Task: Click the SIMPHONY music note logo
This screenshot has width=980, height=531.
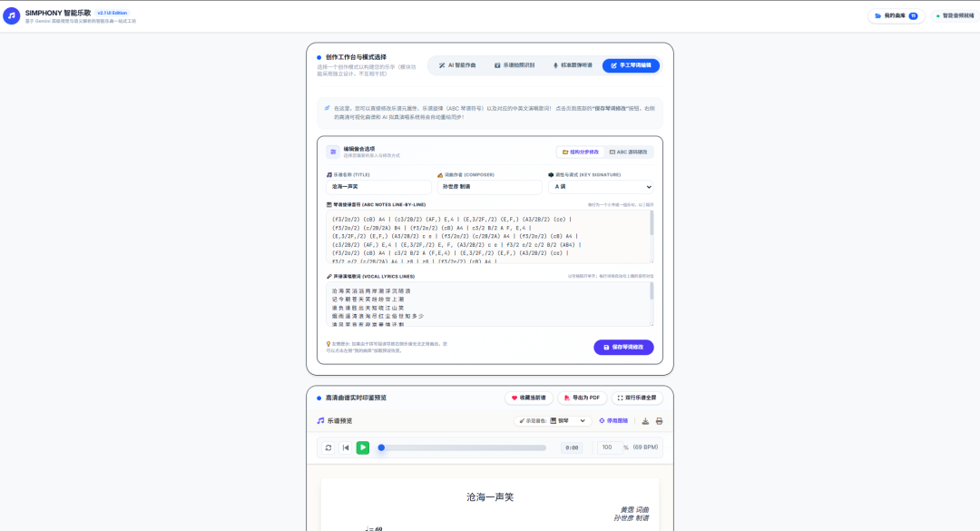Action: (11, 15)
